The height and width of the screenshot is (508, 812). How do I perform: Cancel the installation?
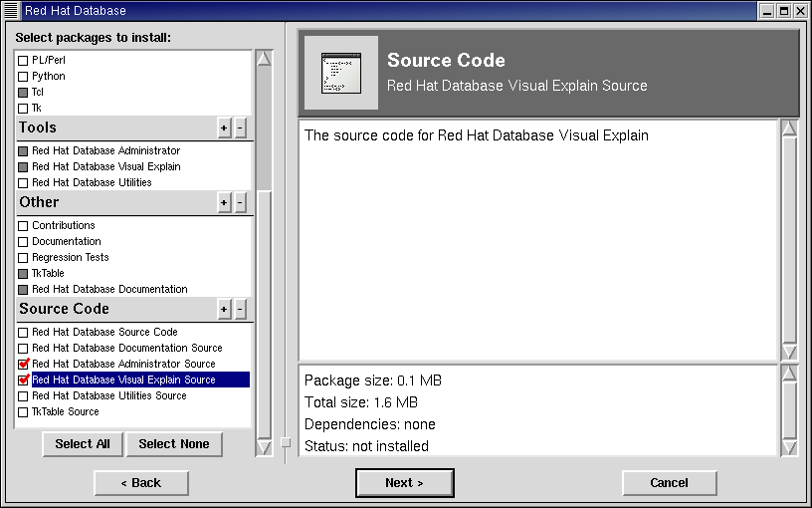point(669,483)
